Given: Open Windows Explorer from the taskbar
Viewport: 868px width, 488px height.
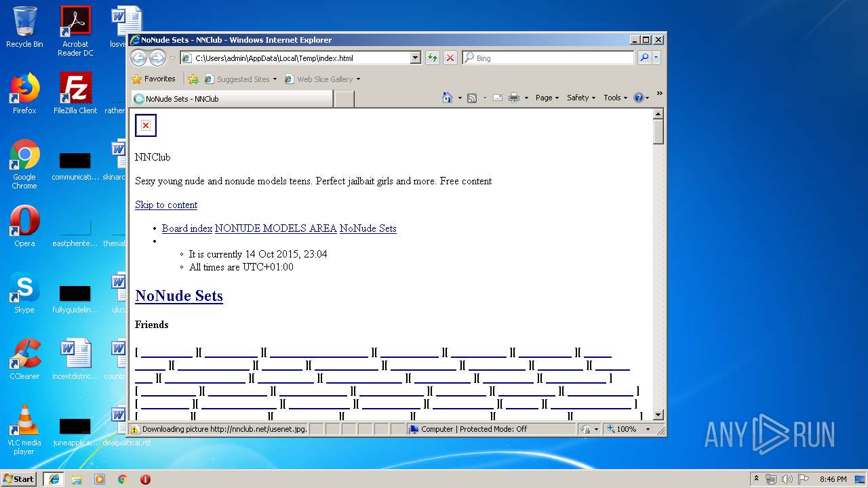Looking at the screenshot, I should point(77,479).
